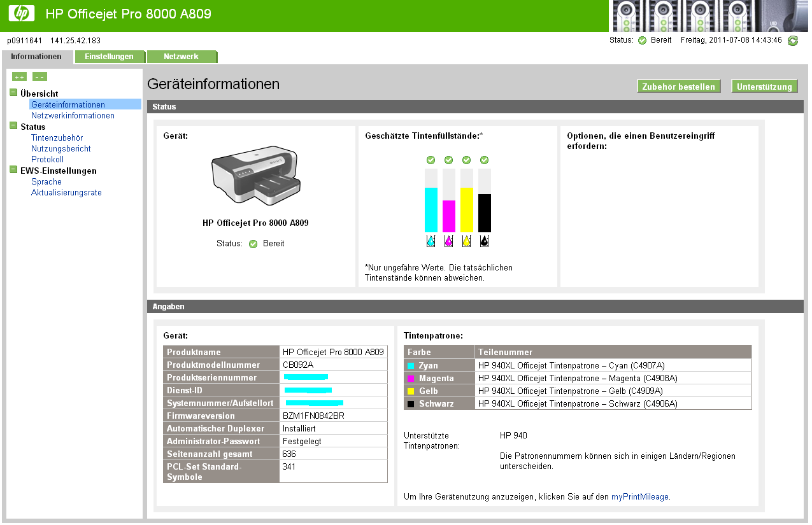This screenshot has width=812, height=525.
Task: Open the Einstellungen tab
Action: [110, 57]
